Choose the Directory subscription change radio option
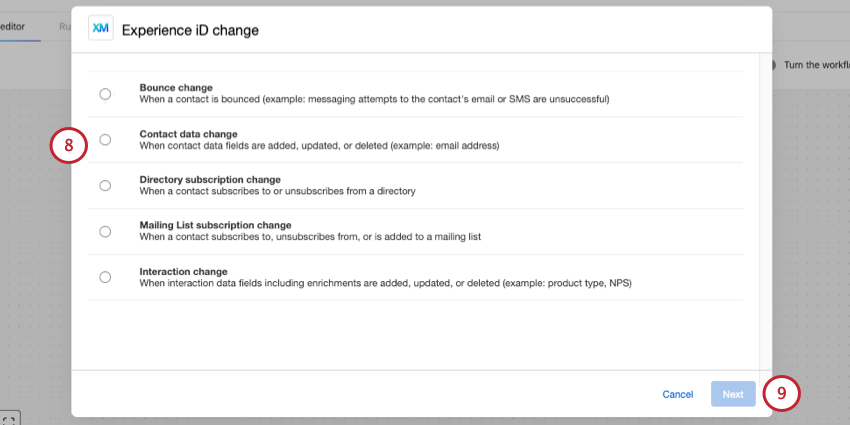 tap(105, 185)
